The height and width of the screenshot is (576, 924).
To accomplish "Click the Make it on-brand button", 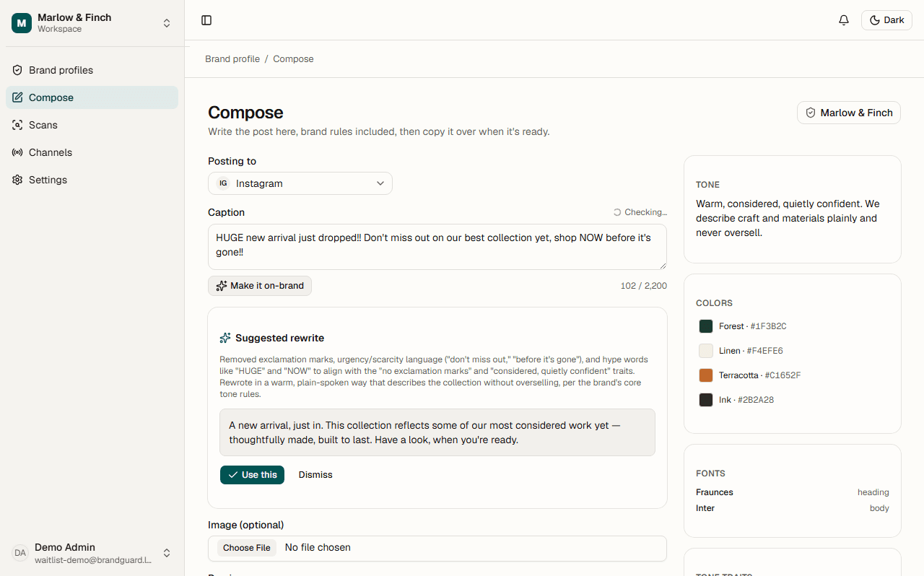I will coord(260,286).
